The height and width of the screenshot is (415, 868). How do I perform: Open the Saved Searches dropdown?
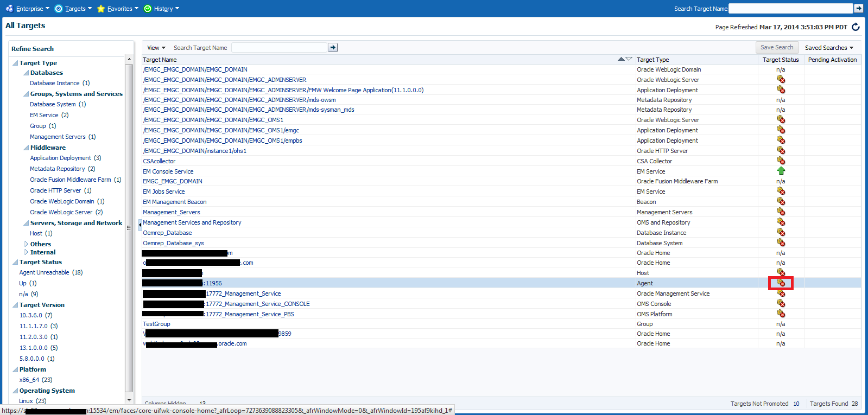pyautogui.click(x=829, y=48)
